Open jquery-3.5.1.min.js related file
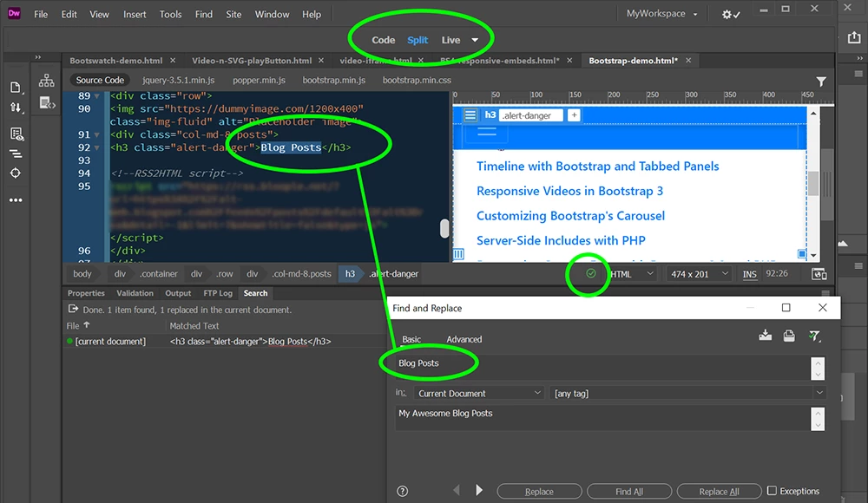 click(x=178, y=80)
